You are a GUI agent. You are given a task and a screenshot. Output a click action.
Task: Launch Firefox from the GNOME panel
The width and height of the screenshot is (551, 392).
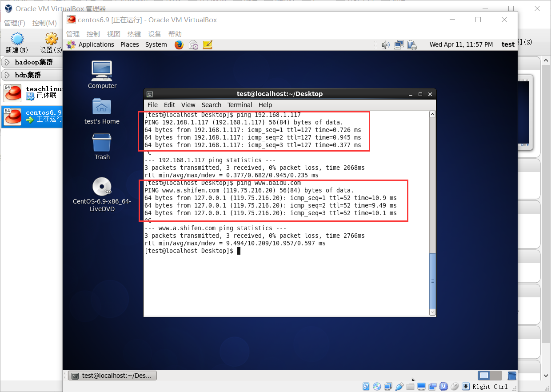[179, 44]
